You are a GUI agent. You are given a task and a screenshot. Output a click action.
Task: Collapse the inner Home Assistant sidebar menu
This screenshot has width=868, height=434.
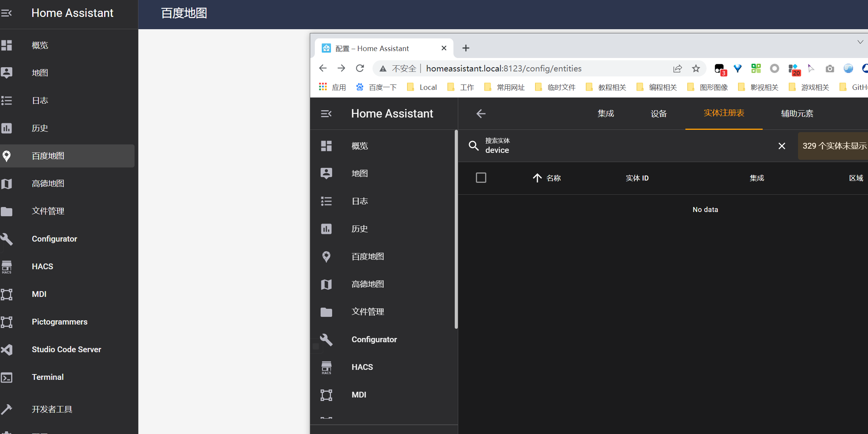(326, 114)
